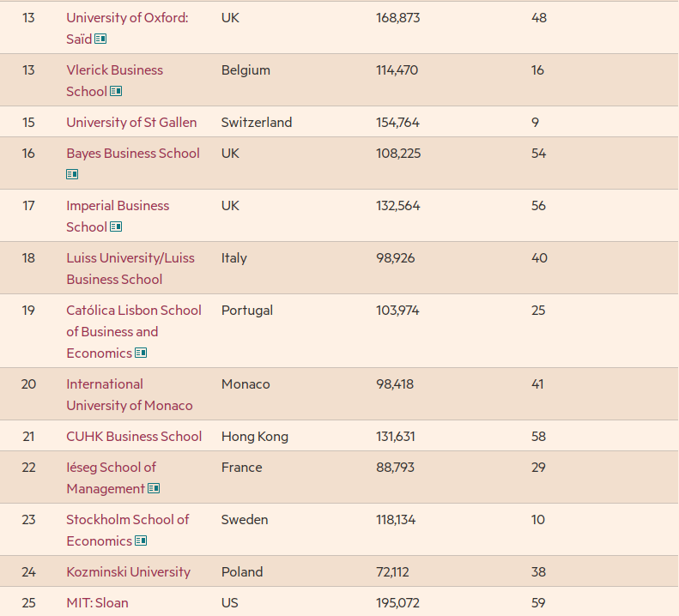The width and height of the screenshot is (679, 616).
Task: Select salary value 118,134
Action: click(x=396, y=519)
